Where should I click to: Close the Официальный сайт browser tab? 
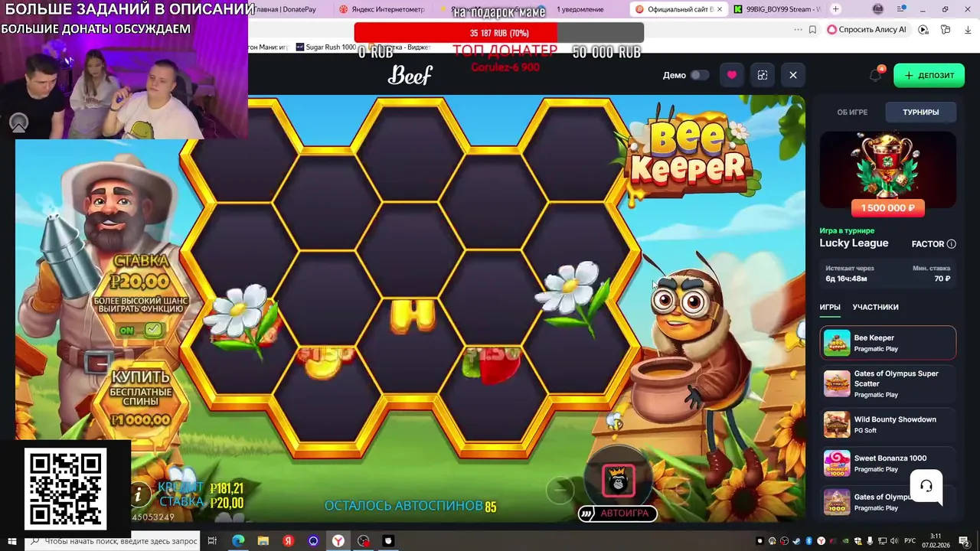coord(719,9)
